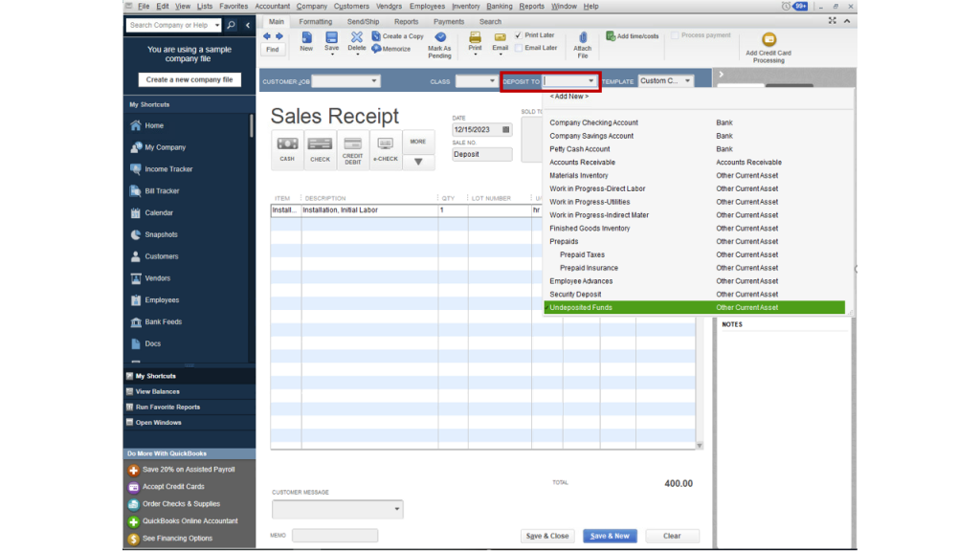
Task: Click Create a new company file
Action: point(189,80)
